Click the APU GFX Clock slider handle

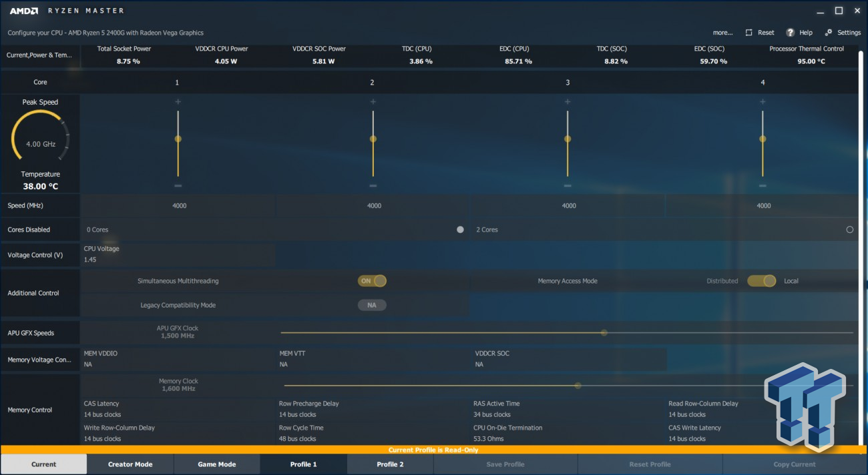pyautogui.click(x=604, y=333)
